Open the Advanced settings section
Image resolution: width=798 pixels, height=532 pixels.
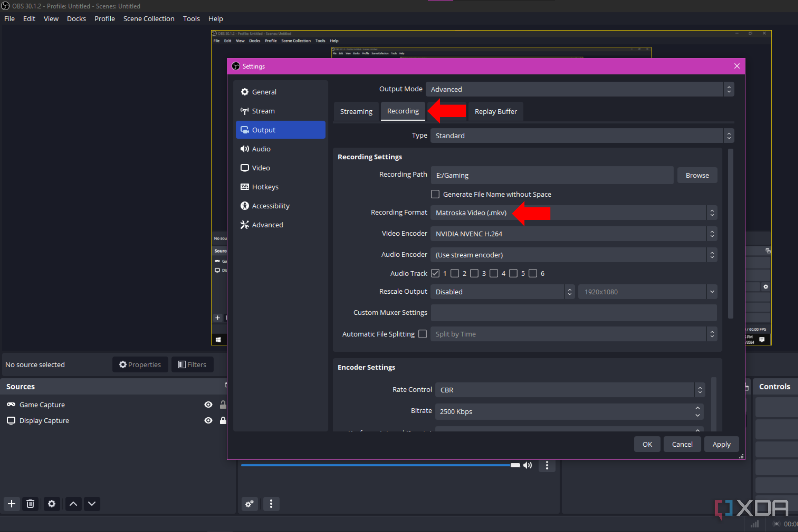pyautogui.click(x=267, y=225)
